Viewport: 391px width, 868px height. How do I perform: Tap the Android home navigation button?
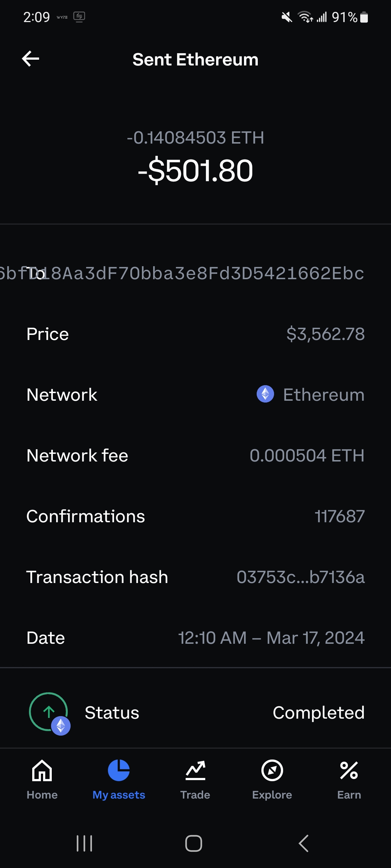(x=194, y=843)
